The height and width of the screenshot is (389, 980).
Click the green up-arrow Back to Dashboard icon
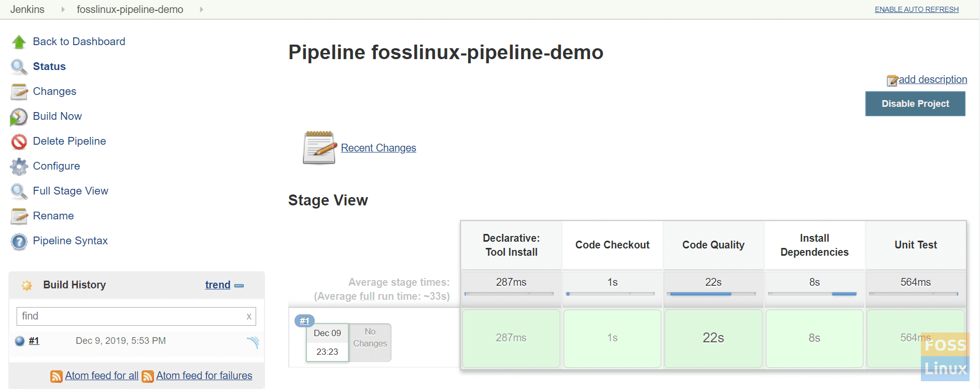pos(19,42)
